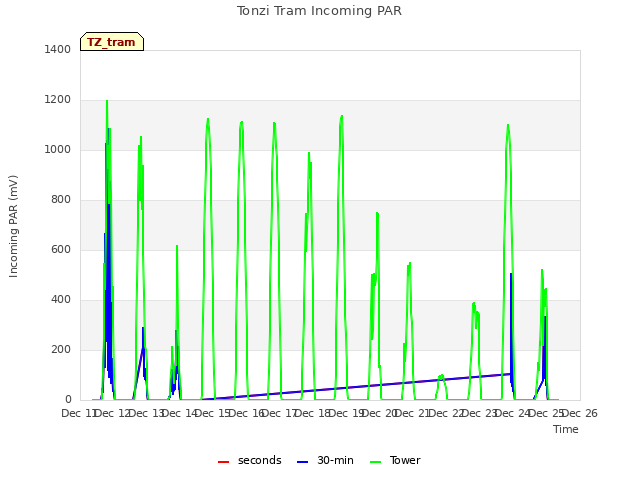Click the 600 y-axis tick label

pyautogui.click(x=61, y=249)
